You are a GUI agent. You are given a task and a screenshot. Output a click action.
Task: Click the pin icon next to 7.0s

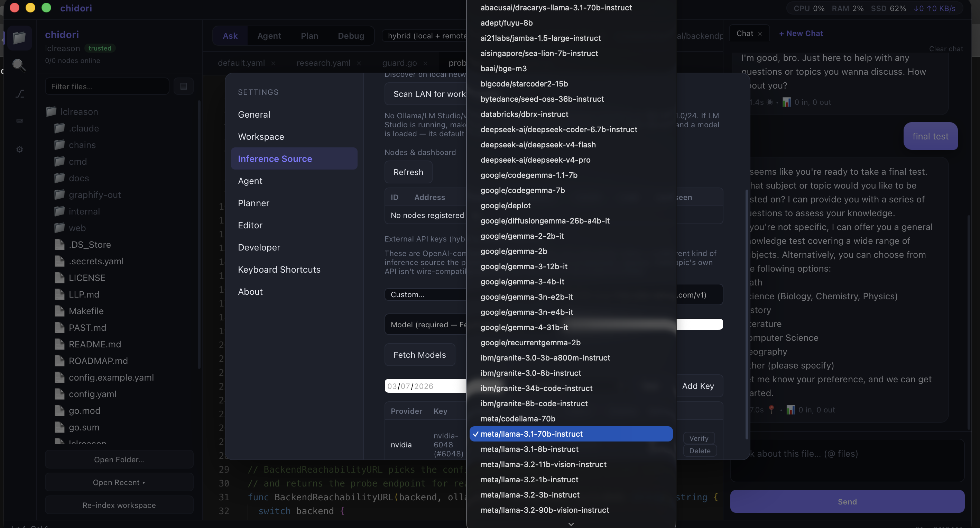(x=771, y=410)
